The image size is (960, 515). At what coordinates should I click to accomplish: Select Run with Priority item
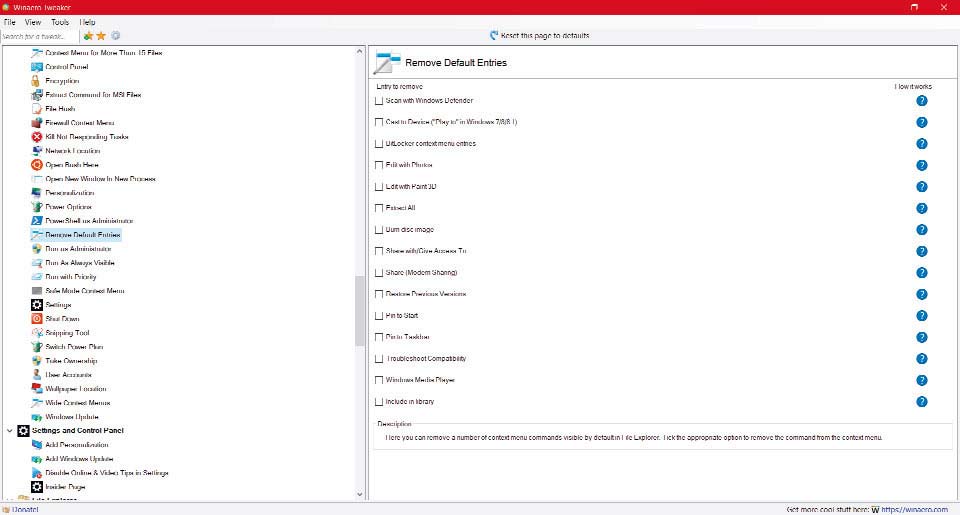pyautogui.click(x=70, y=277)
